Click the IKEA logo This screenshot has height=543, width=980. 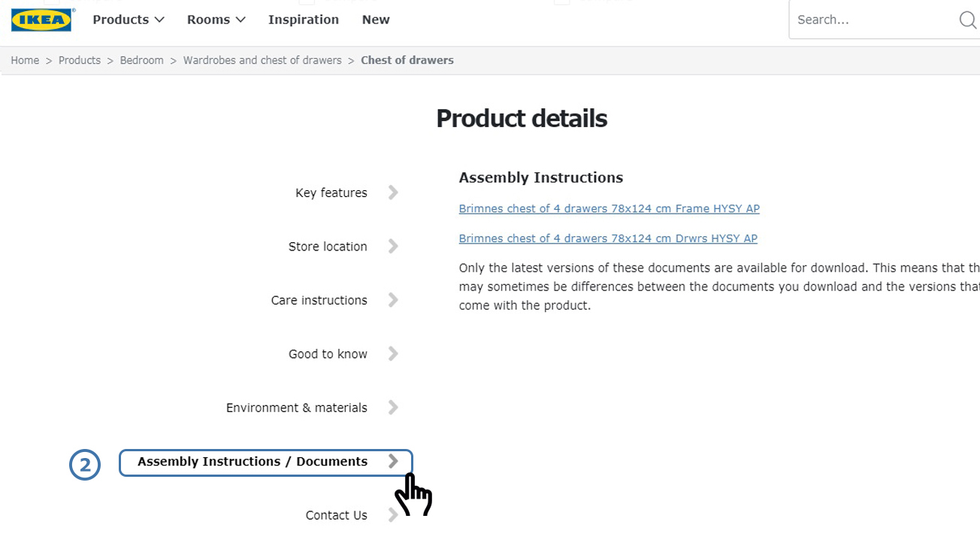tap(42, 20)
